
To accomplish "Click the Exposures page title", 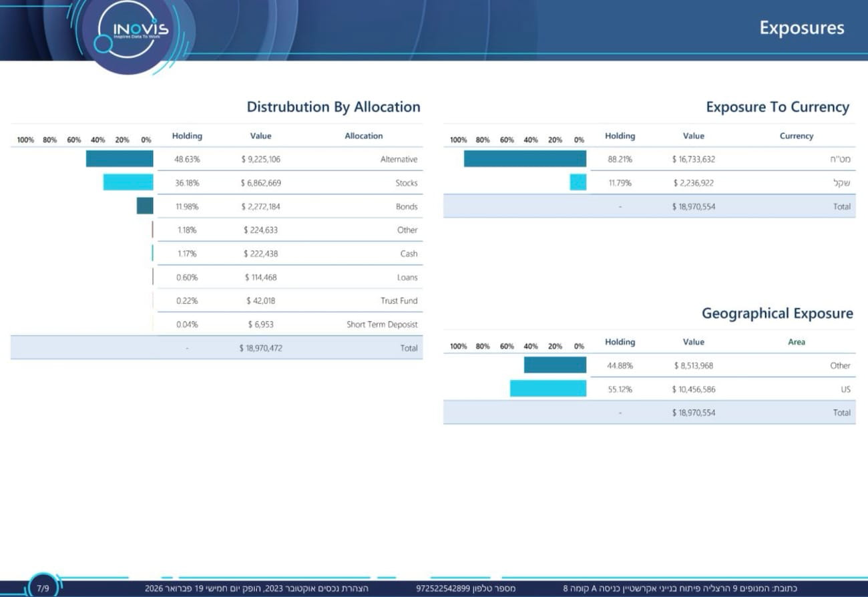I will (801, 28).
